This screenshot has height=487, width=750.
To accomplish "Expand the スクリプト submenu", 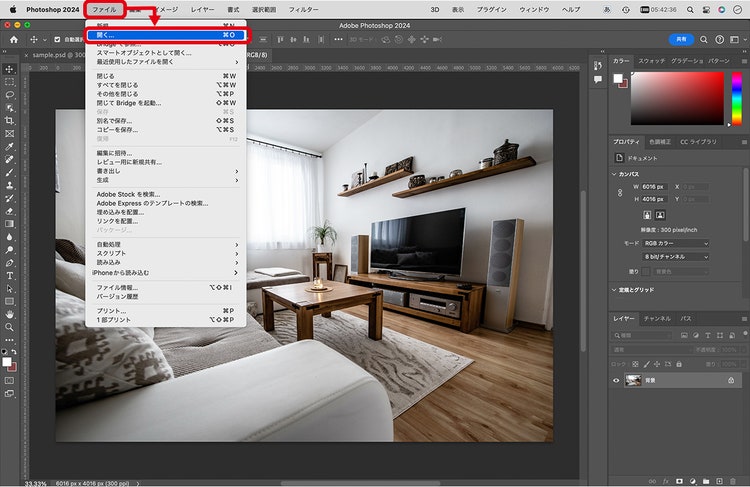I will [166, 254].
